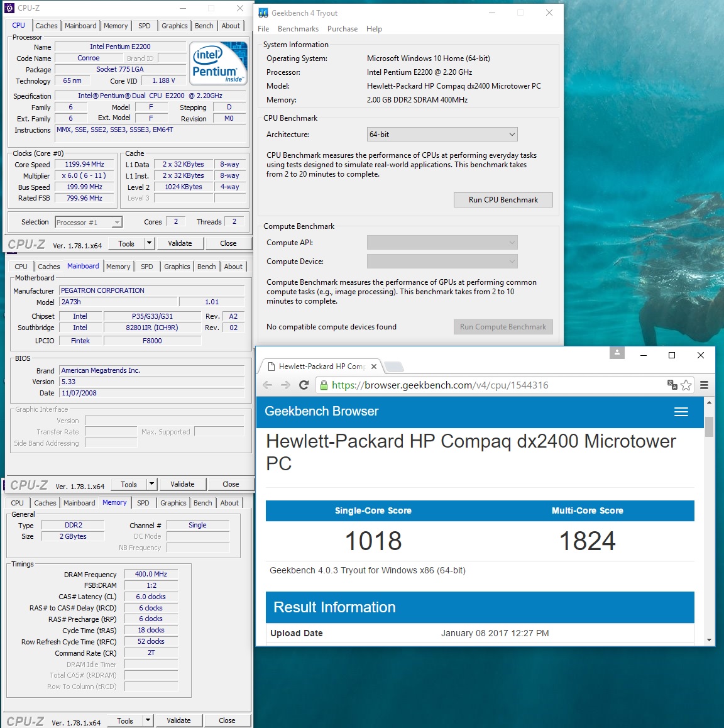Image resolution: width=724 pixels, height=728 pixels.
Task: Open the Architecture 64-bit dropdown
Action: (x=442, y=134)
